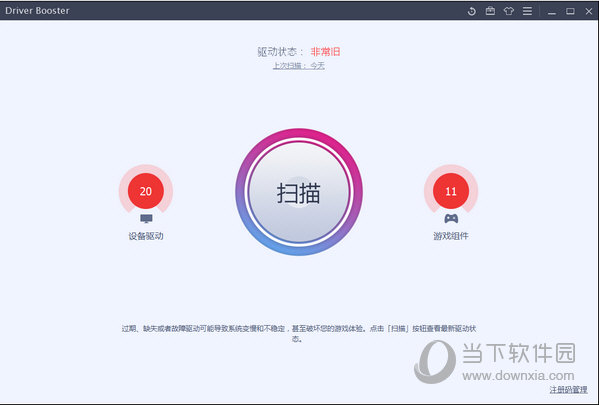This screenshot has width=599, height=405.
Task: Click the outdated drivers description text
Action: [299, 334]
